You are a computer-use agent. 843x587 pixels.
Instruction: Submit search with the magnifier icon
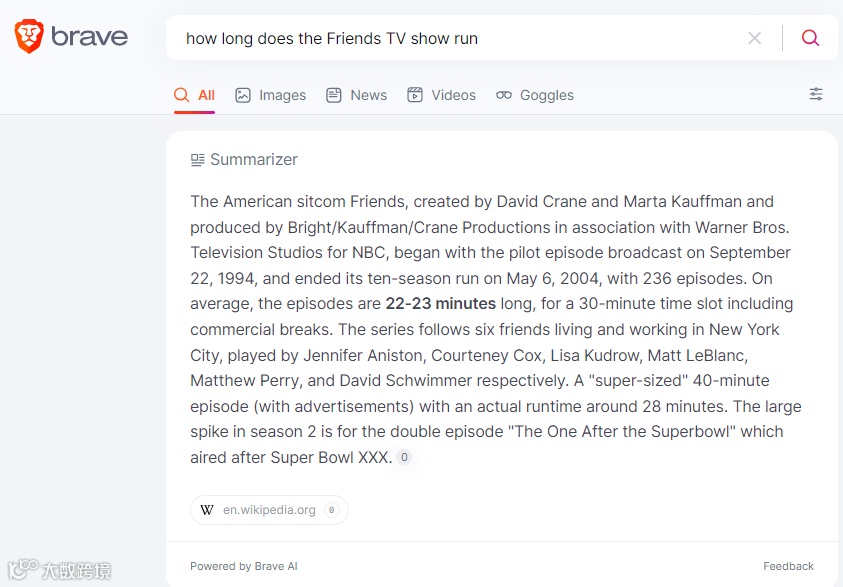pos(810,38)
